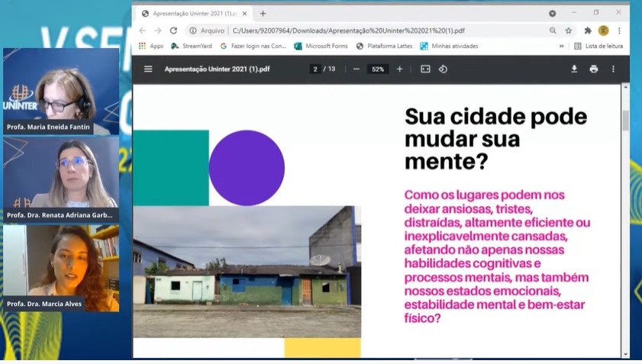Expand hidden bookmarks chevron
The image size is (642, 364).
tap(562, 46)
